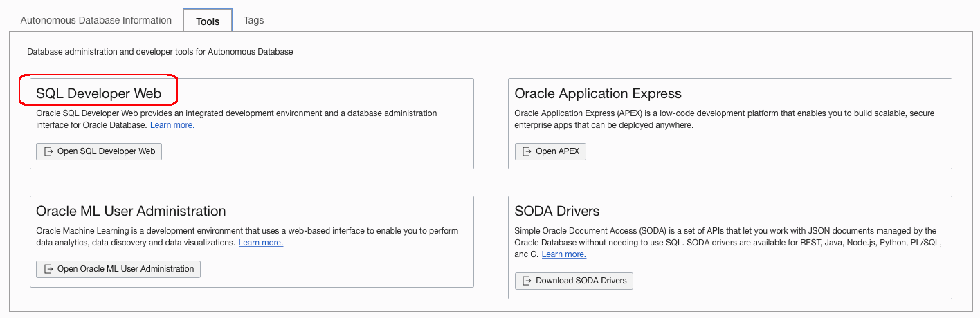Switch to Autonomous Database Information tab
The width and height of the screenshot is (980, 318).
point(96,20)
